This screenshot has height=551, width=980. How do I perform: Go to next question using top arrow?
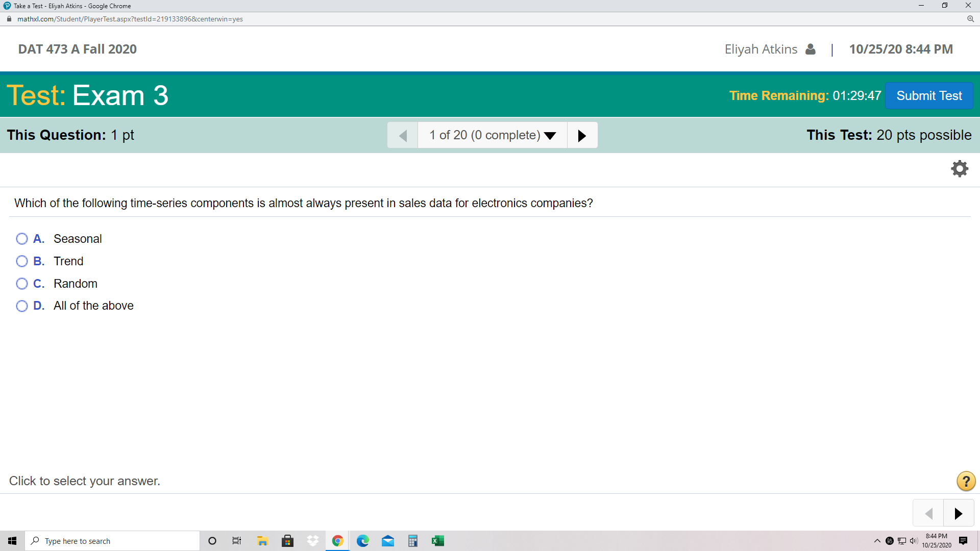click(582, 135)
